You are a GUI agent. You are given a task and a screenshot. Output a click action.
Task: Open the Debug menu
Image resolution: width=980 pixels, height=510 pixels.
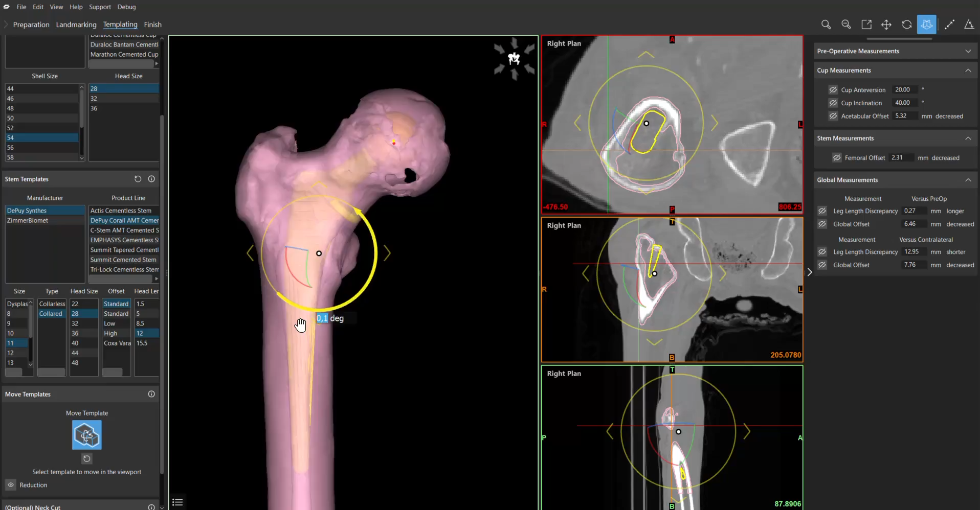126,7
